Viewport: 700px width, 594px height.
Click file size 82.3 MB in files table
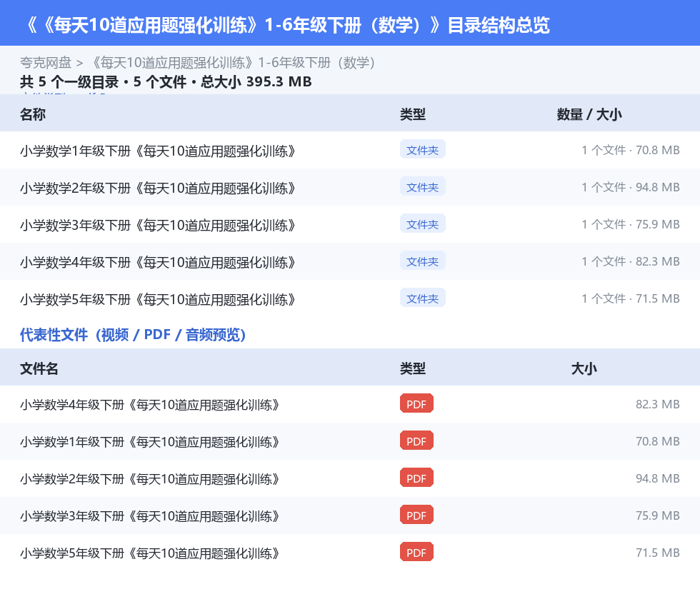(x=658, y=404)
